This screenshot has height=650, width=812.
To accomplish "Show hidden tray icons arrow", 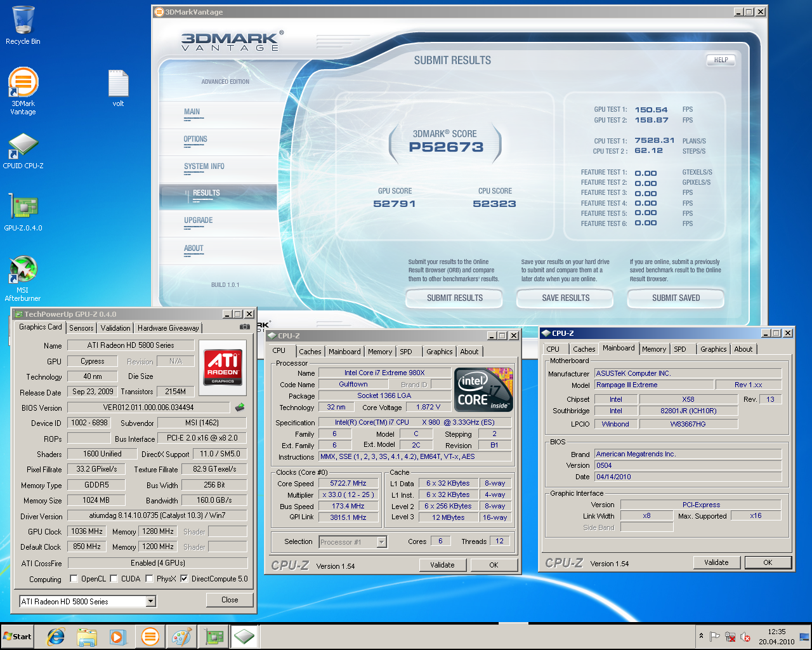I will coord(701,636).
